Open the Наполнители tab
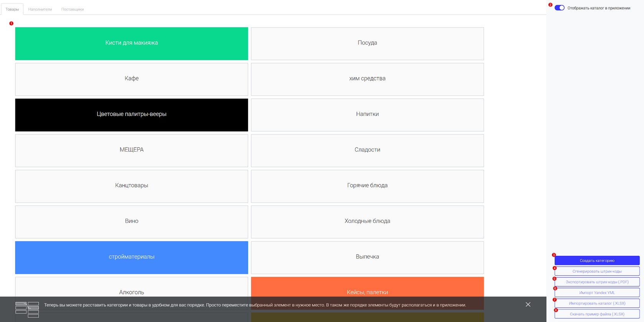 coord(40,9)
